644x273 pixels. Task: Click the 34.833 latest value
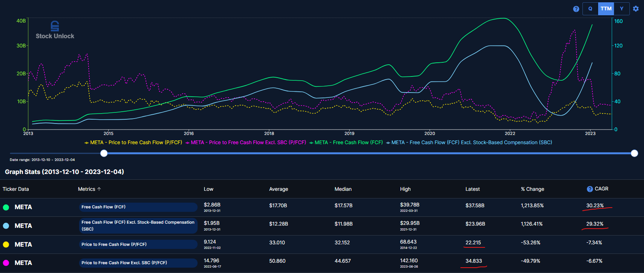pyautogui.click(x=474, y=261)
